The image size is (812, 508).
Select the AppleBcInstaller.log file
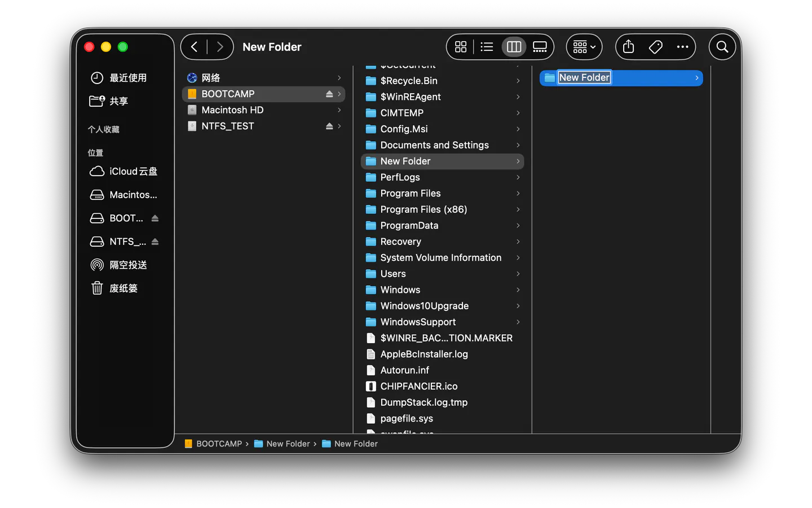(442, 354)
